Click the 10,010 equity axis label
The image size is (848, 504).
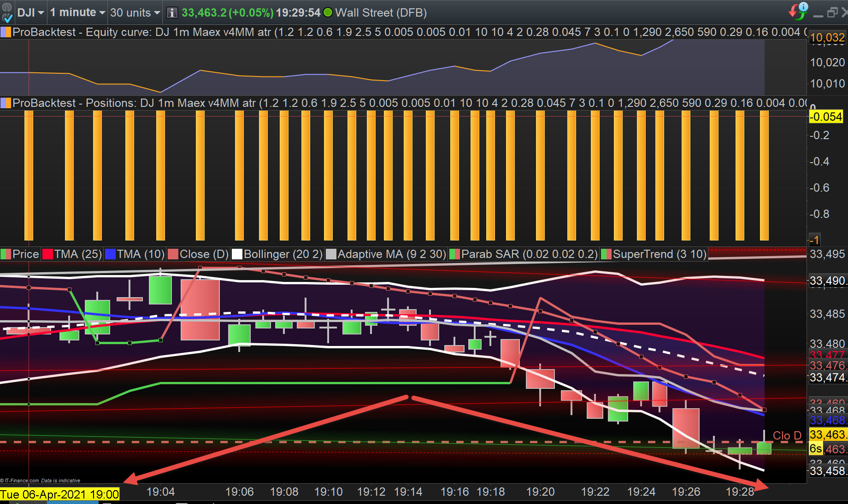click(827, 83)
